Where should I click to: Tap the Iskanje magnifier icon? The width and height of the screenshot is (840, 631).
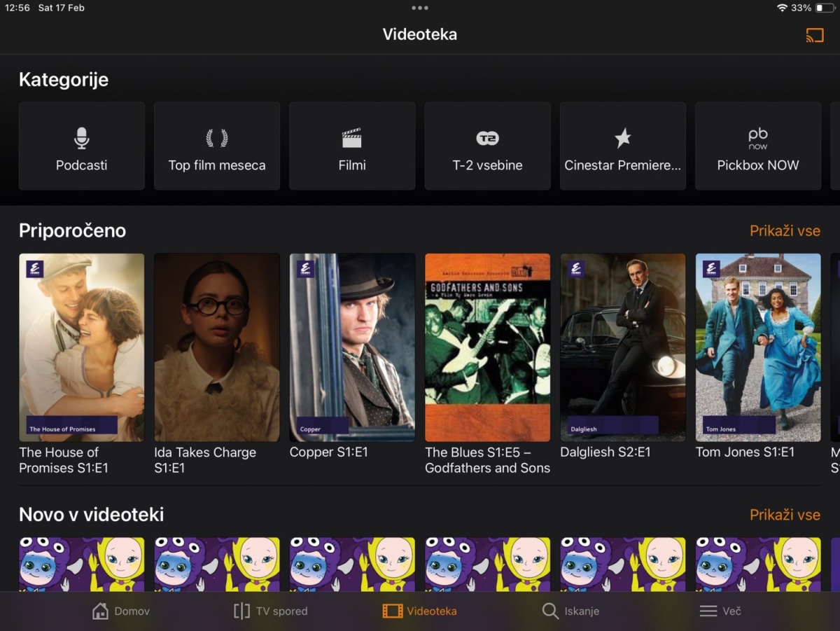[550, 611]
